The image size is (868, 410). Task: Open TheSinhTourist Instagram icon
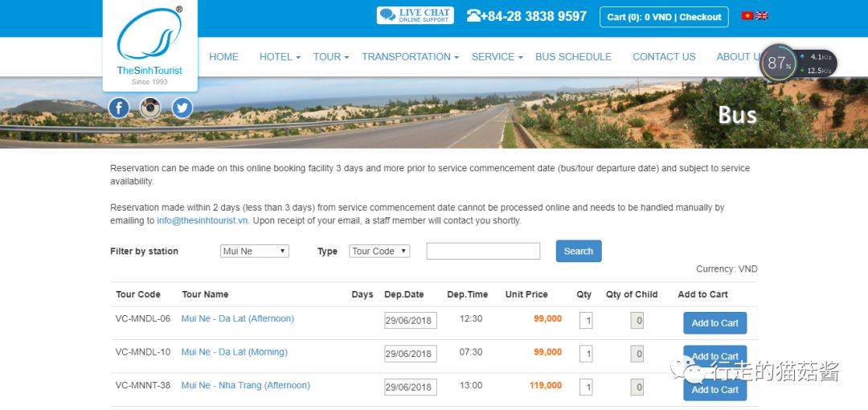tap(150, 108)
